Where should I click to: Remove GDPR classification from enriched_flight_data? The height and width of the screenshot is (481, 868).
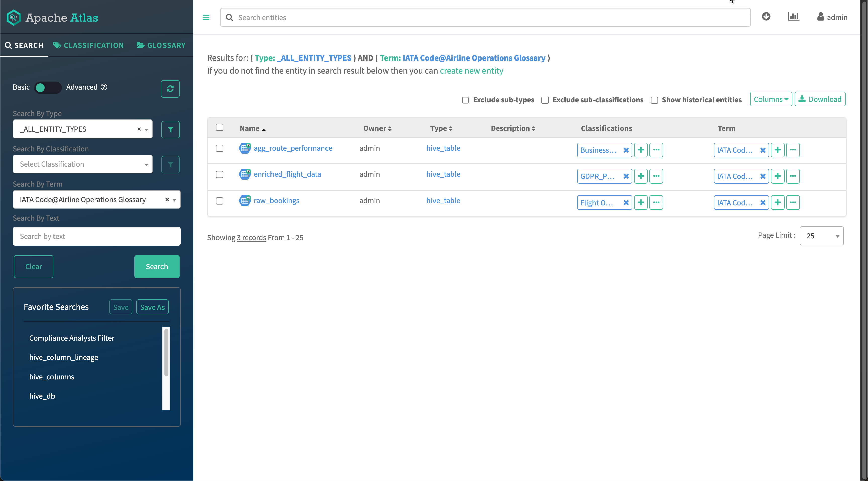click(x=626, y=176)
